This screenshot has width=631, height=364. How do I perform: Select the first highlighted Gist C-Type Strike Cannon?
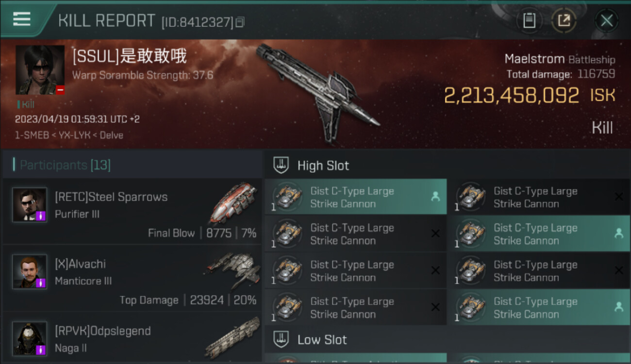tap(356, 197)
